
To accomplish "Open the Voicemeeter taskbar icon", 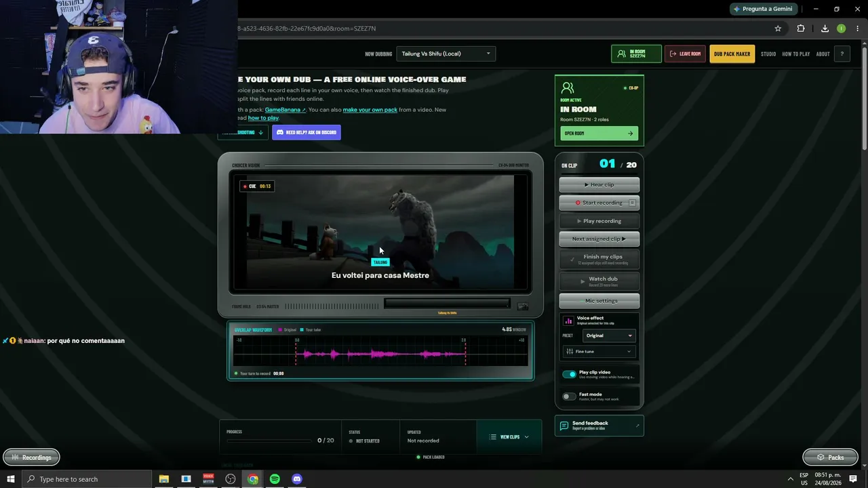I will pos(208,479).
